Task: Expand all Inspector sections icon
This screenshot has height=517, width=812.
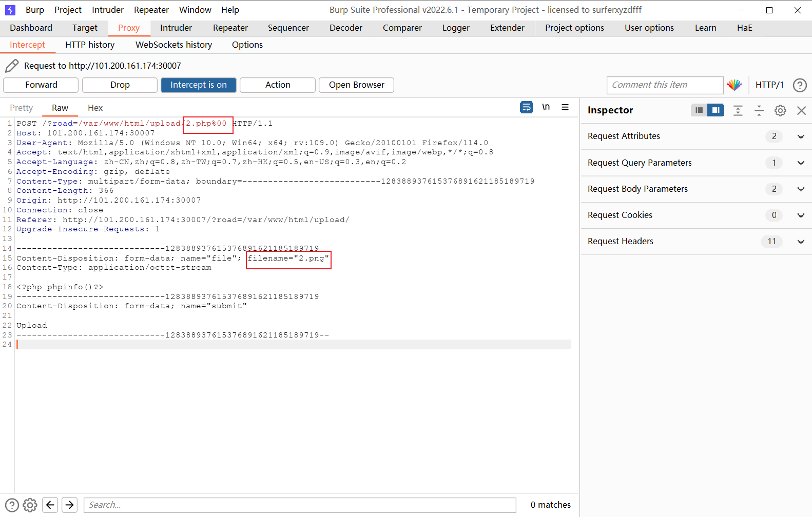Action: coord(738,110)
